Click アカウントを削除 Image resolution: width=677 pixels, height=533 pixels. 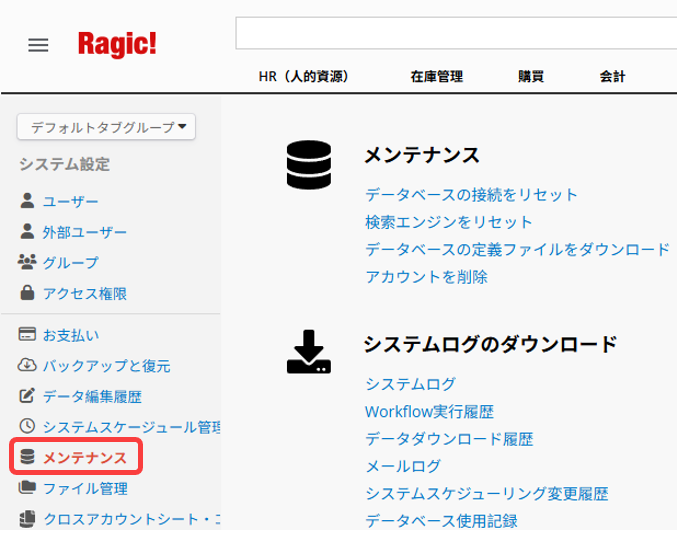point(427,276)
